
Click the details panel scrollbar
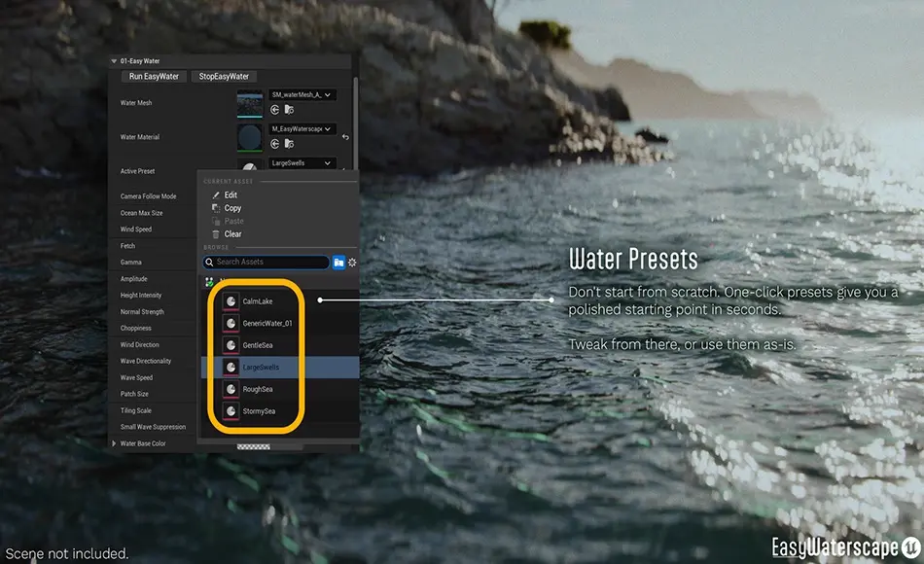(x=355, y=123)
